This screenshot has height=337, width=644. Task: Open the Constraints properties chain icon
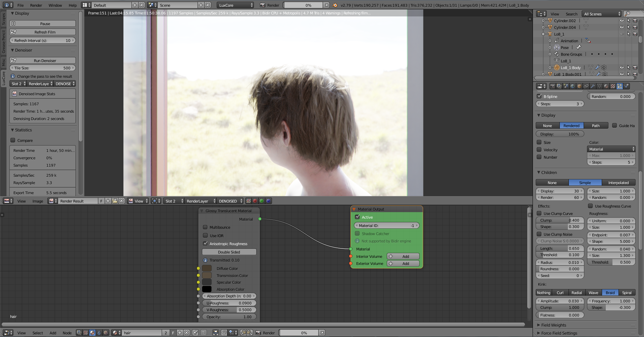(x=586, y=86)
